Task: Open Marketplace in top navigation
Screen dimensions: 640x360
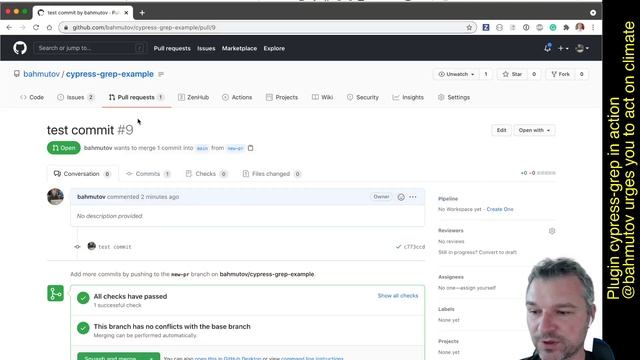Action: [239, 48]
